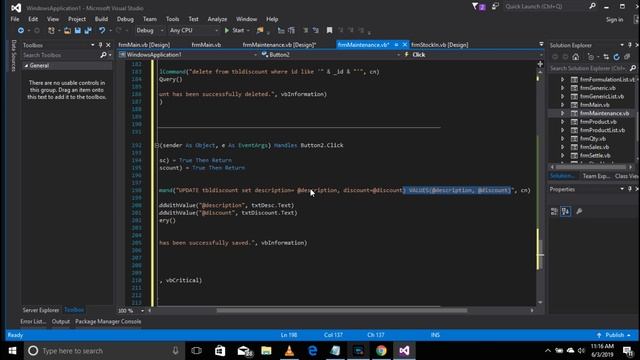
Task: Click the Save file toolbar icon
Action: (78, 31)
